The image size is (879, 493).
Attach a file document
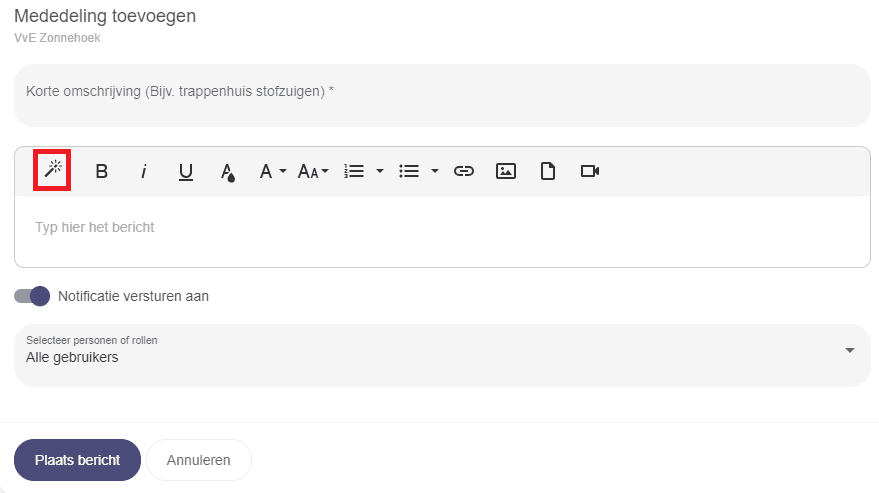coord(548,171)
